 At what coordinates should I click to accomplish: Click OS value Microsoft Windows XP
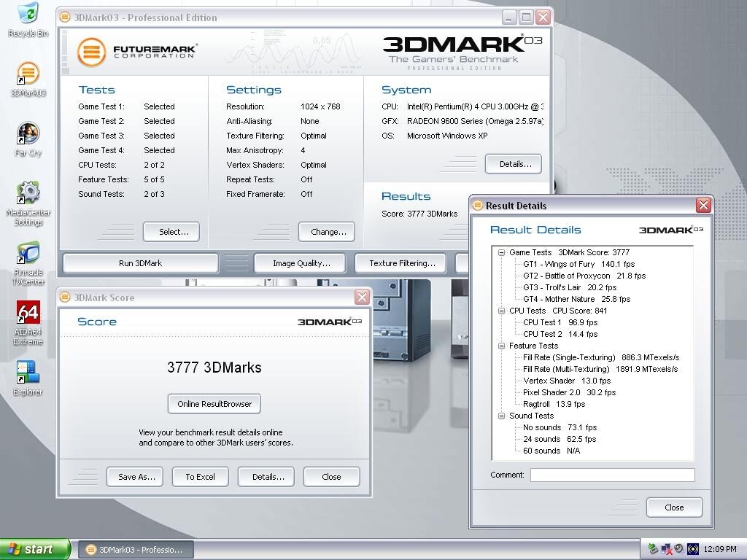(447, 136)
